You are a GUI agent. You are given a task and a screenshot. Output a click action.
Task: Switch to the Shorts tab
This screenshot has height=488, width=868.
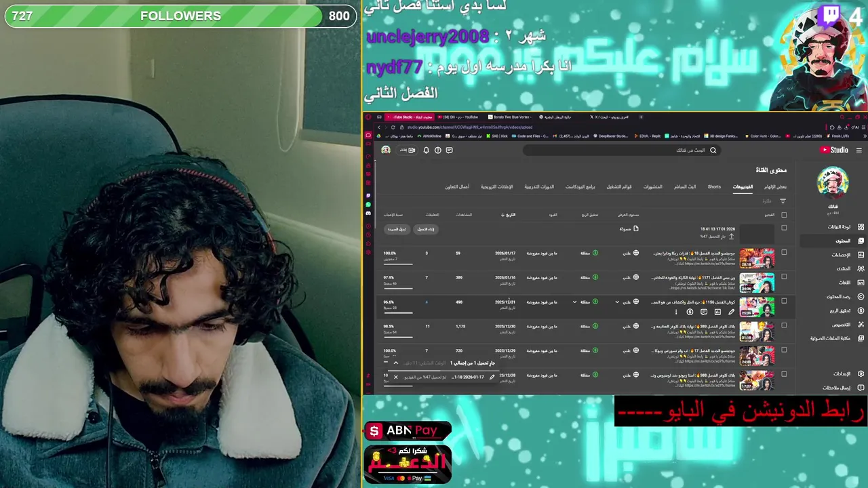714,186
